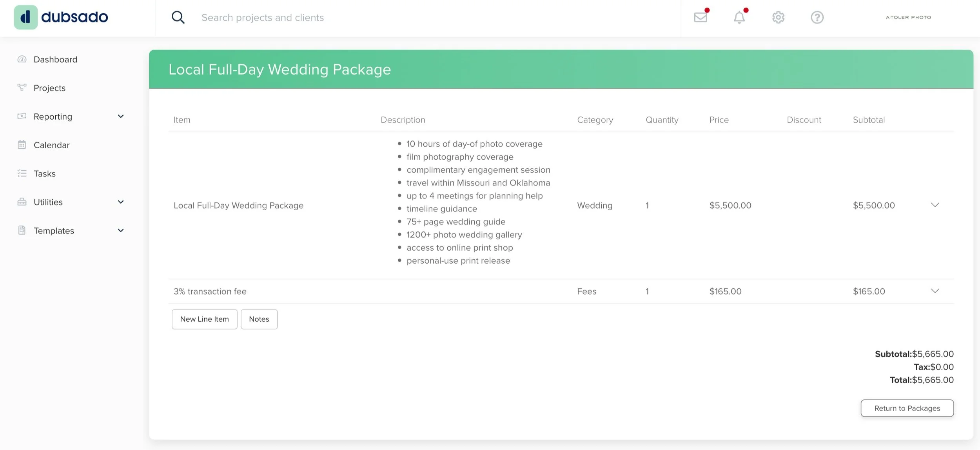Screen dimensions: 980x450
Task: Open the help question mark icon
Action: tap(817, 17)
